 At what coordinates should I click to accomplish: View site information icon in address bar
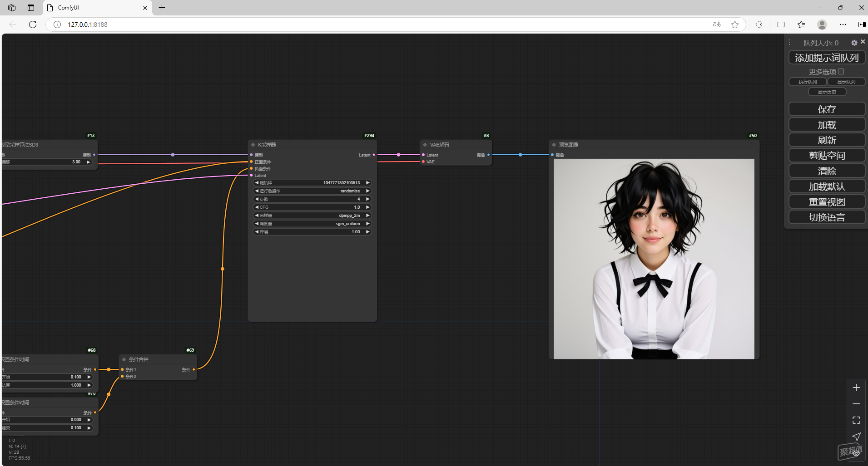(57, 25)
